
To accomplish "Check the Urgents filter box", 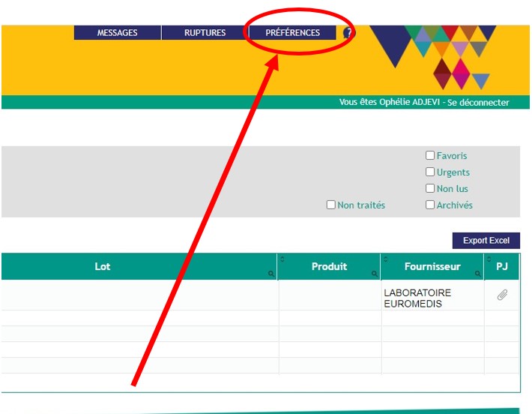I will tap(430, 172).
